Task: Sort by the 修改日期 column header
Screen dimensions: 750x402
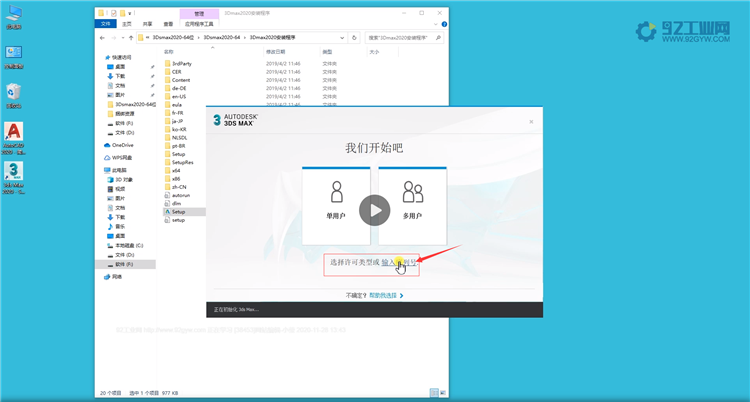Action: coord(276,52)
